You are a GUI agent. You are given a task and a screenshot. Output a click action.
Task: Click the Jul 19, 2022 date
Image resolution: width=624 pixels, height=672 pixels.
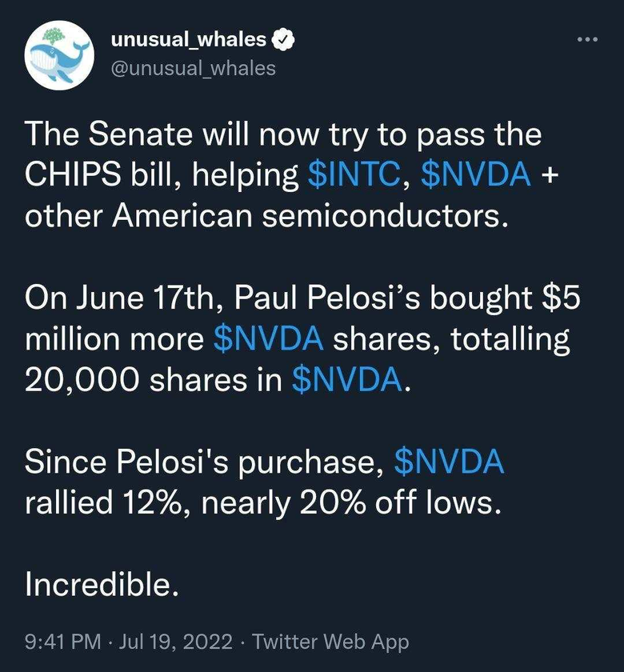[x=175, y=642]
